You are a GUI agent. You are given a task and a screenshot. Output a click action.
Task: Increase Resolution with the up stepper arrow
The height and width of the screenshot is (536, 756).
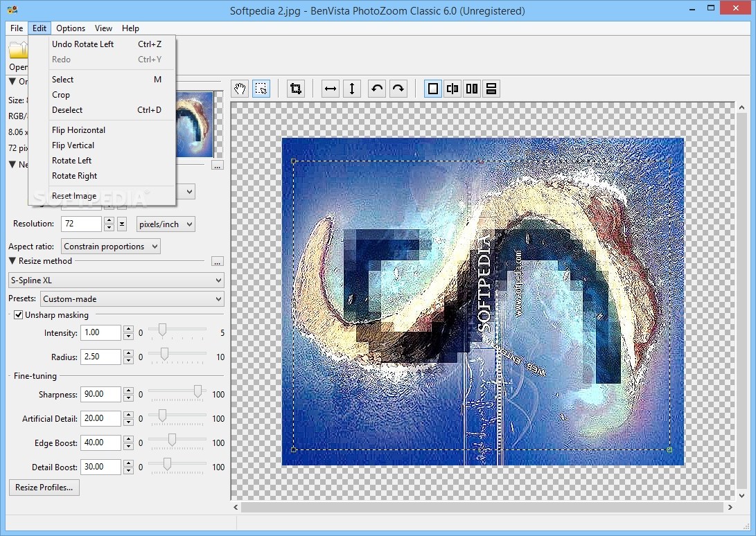point(109,220)
